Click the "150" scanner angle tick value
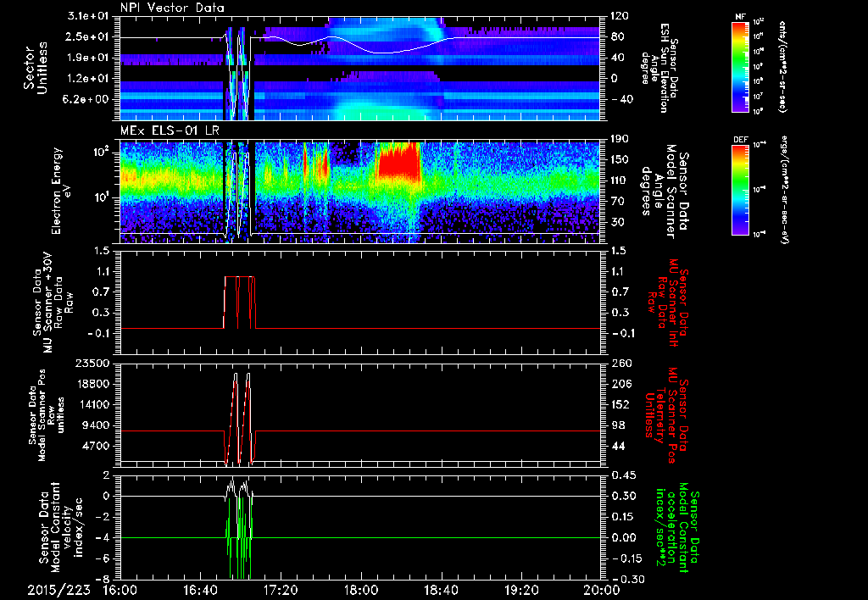This screenshot has height=600, width=868. (620, 160)
